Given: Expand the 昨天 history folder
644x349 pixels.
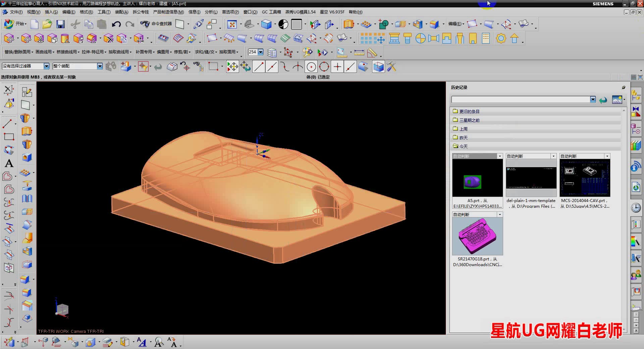Looking at the screenshot, I should (x=463, y=138).
